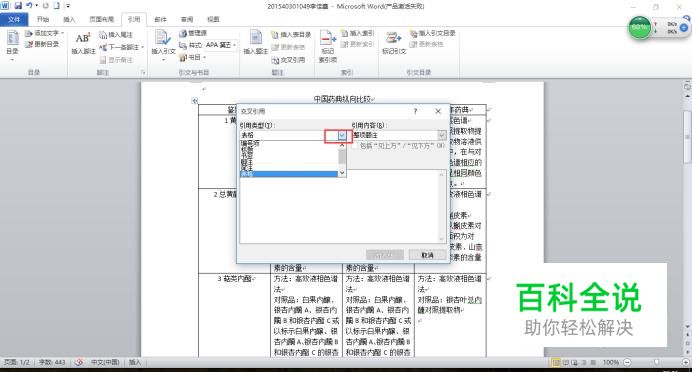
Task: Click the zoom slider handle in the status bar
Action: [x=656, y=362]
